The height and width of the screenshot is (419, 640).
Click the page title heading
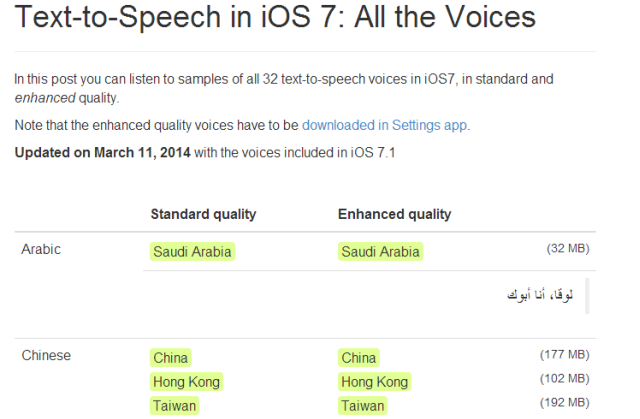tap(275, 17)
